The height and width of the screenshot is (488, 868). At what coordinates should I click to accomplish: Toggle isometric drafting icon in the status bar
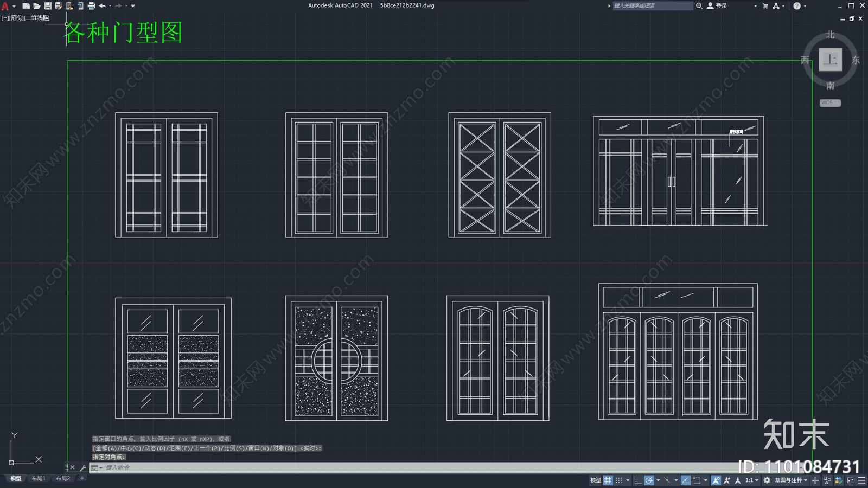(x=667, y=480)
